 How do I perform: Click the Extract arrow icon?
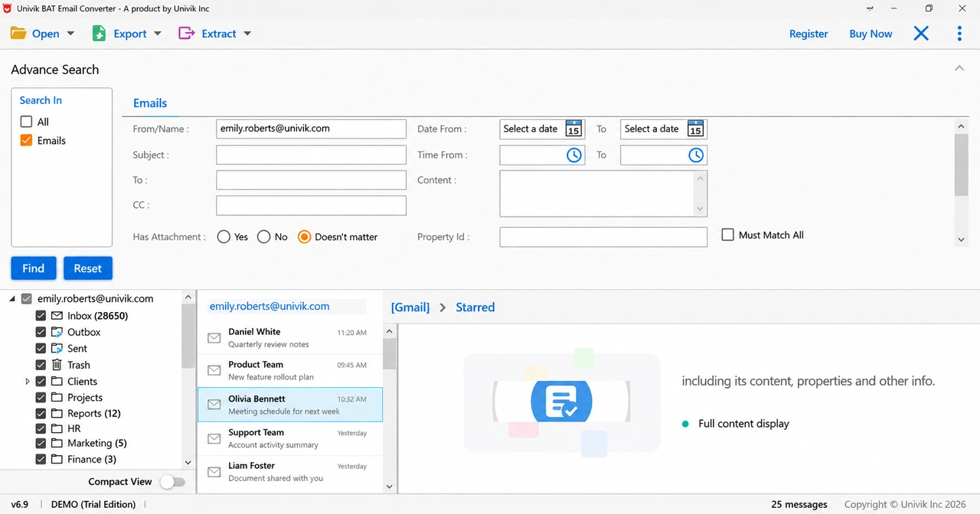[186, 34]
